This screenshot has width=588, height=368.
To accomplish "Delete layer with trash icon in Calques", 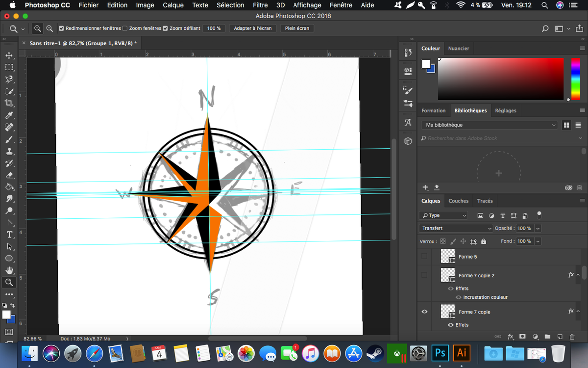I will tap(572, 337).
